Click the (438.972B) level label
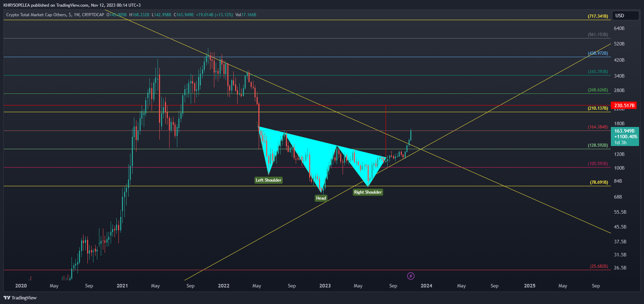The height and width of the screenshot is (304, 644). [x=598, y=53]
